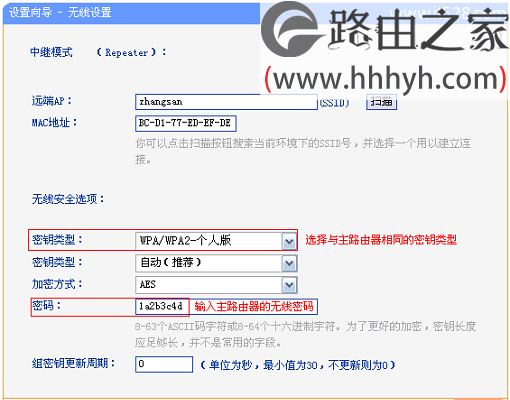Click the 设置向导 - 无线设置 title bar
The image size is (510, 400).
coord(131,13)
